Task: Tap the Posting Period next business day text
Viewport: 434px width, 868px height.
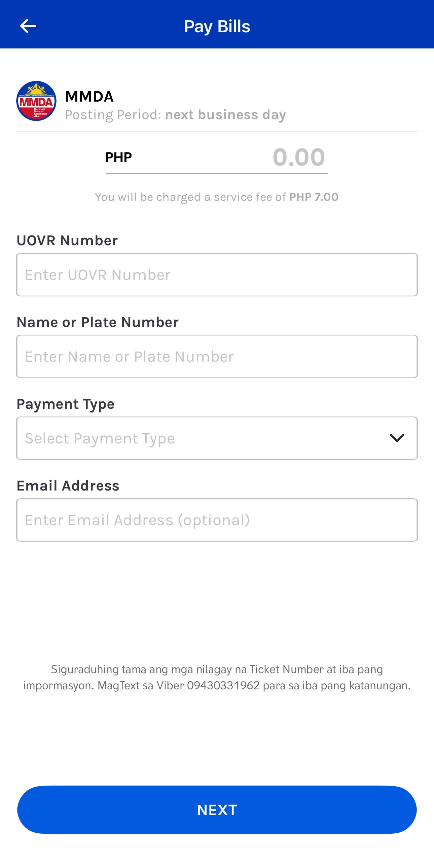Action: coord(175,115)
